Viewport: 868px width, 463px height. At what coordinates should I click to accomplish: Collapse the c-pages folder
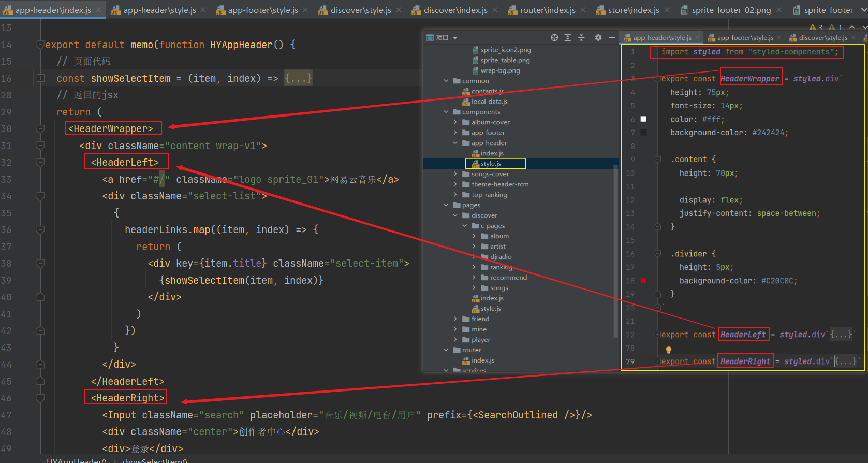[x=465, y=226]
